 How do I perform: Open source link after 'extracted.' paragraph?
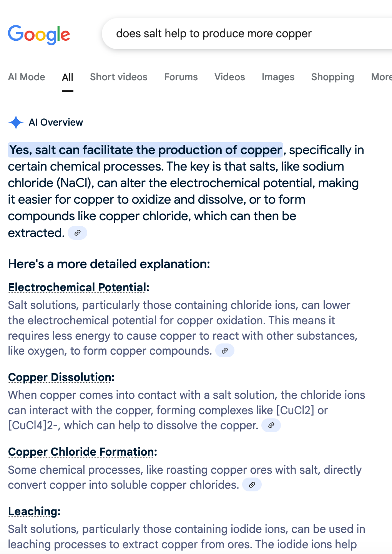pyautogui.click(x=78, y=233)
